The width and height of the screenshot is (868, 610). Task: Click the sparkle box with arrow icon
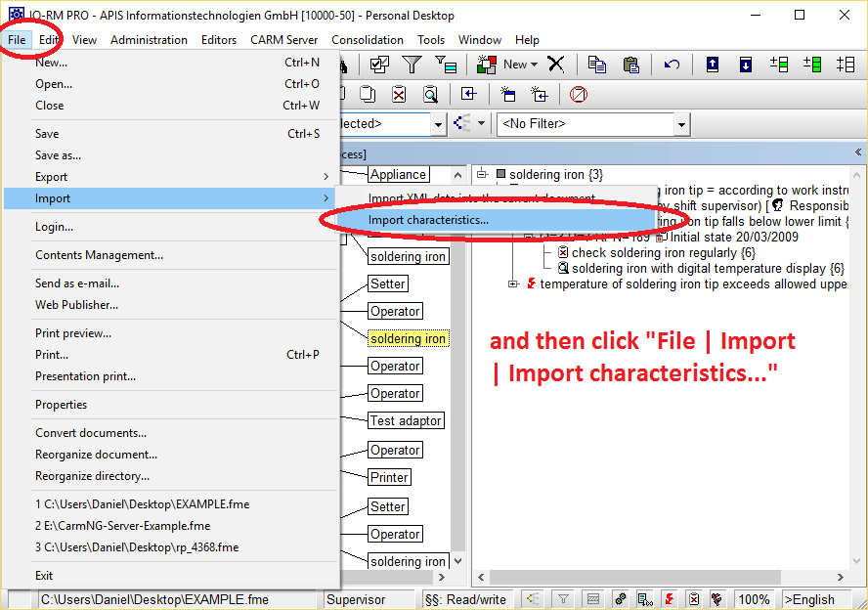(540, 94)
